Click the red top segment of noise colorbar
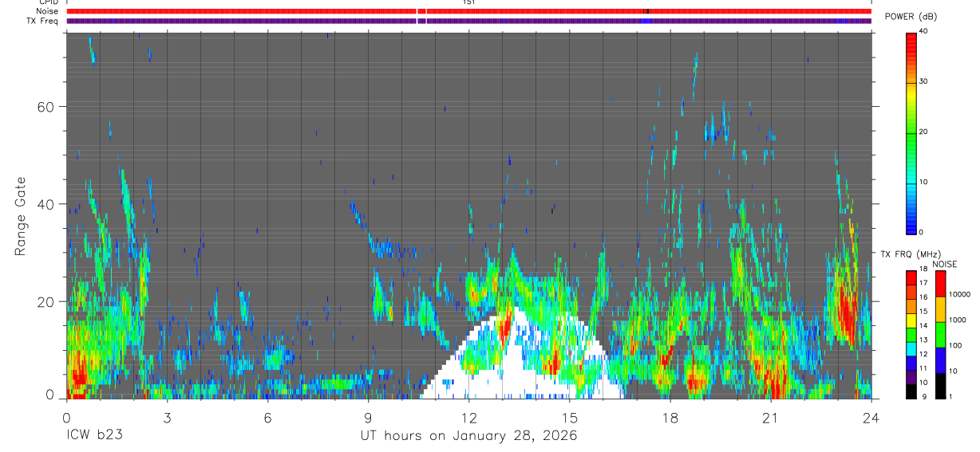Image resolution: width=980 pixels, height=452 pixels. point(940,284)
